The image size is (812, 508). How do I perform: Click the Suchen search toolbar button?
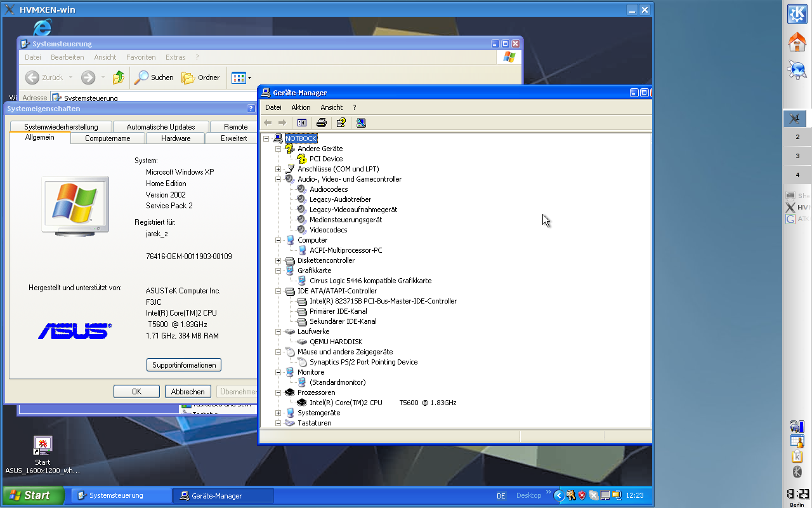154,77
